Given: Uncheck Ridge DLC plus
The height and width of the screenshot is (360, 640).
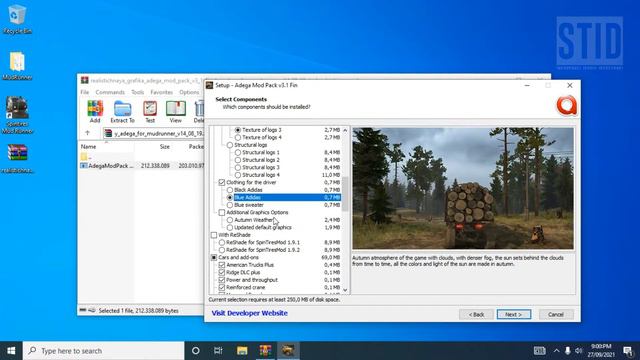Looking at the screenshot, I should point(222,272).
